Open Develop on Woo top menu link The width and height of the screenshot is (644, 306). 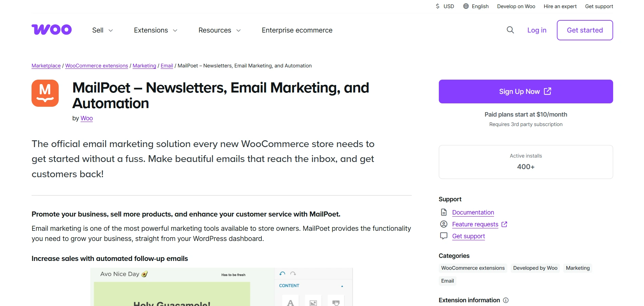(516, 6)
